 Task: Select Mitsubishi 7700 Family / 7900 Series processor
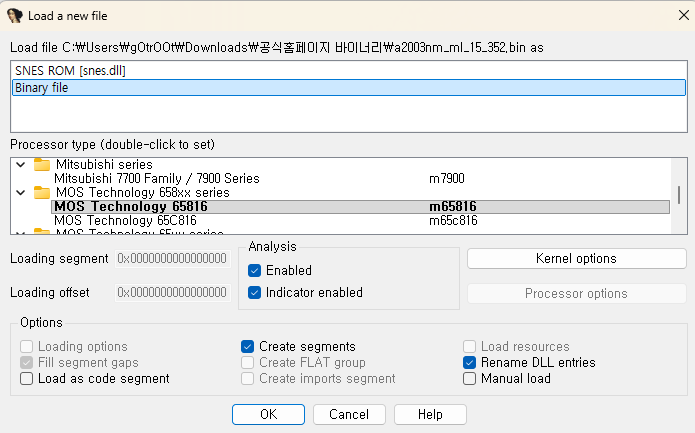coord(361,179)
